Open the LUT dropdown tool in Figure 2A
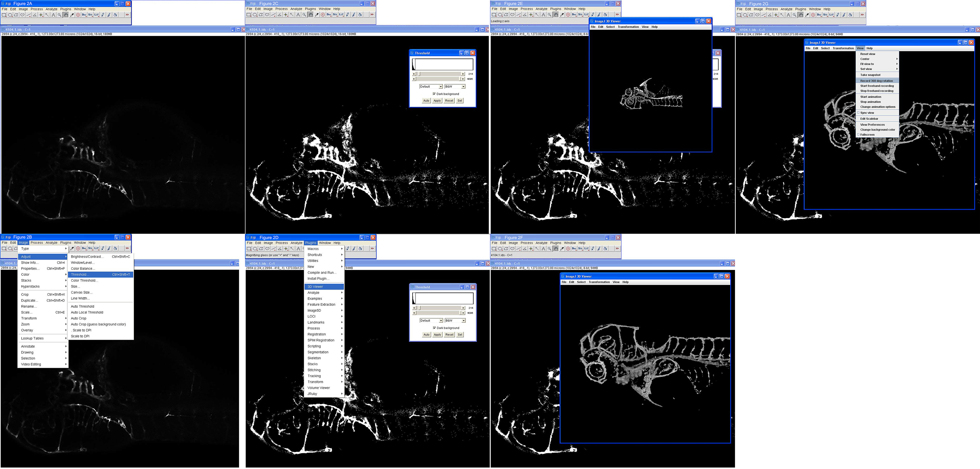This screenshot has height=469, width=980. pyautogui.click(x=97, y=15)
